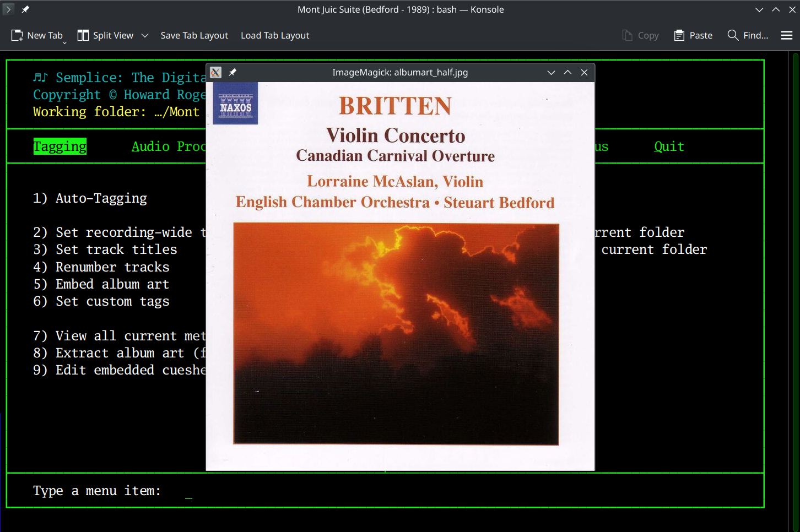
Task: Paste clipboard contents using the Paste icon
Action: (x=680, y=35)
